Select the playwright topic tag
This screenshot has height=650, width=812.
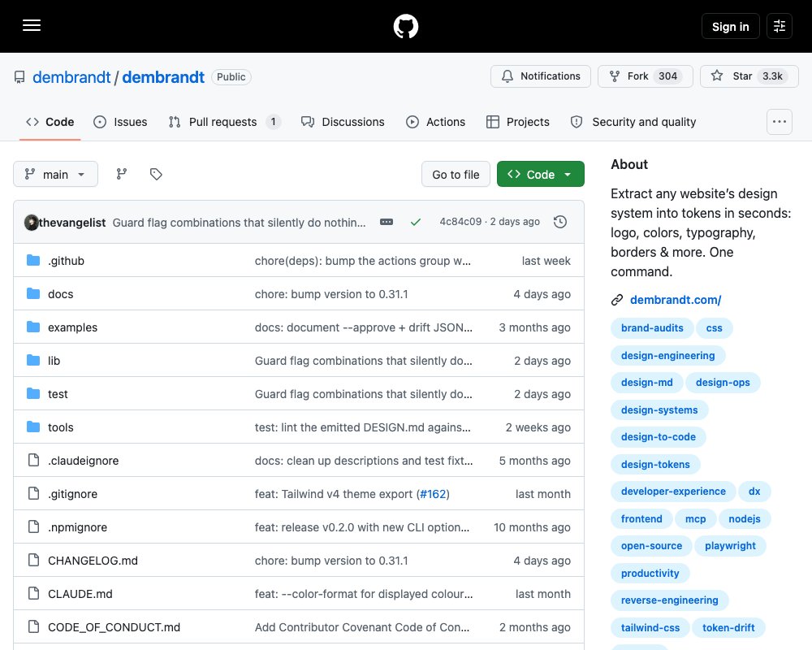[730, 545]
